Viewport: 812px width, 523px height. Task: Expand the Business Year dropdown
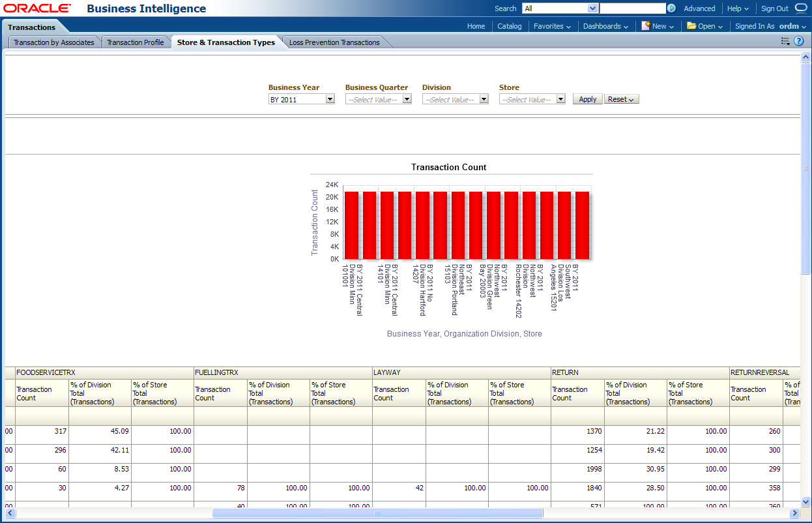click(330, 99)
